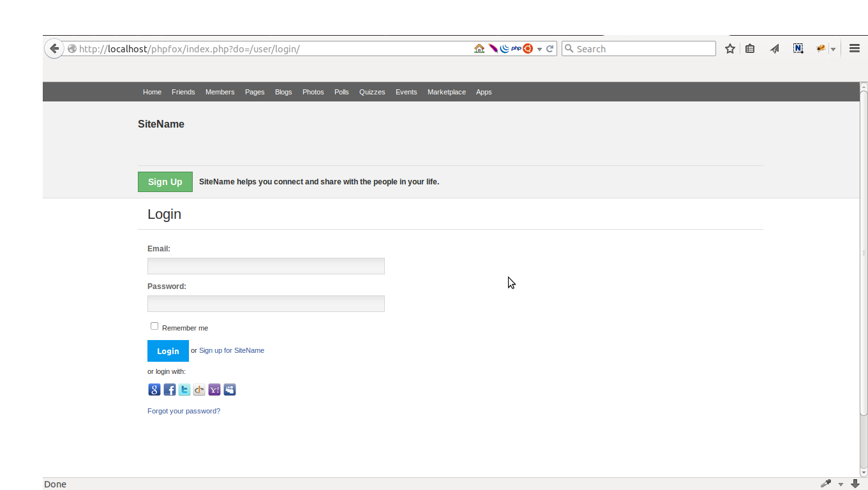Click the URL address bar text
The image size is (868, 490).
[190, 48]
